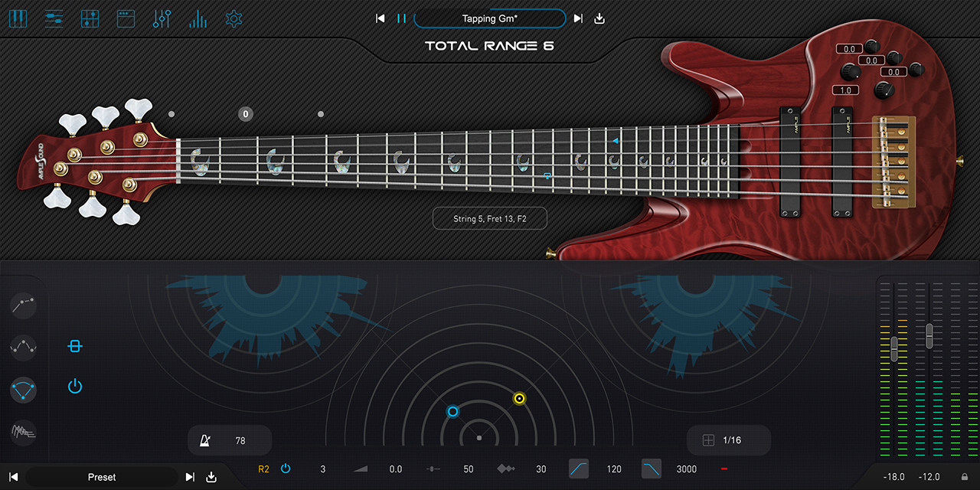This screenshot has height=490, width=980.
Task: Open the grid mixer panel icon
Action: click(x=90, y=18)
